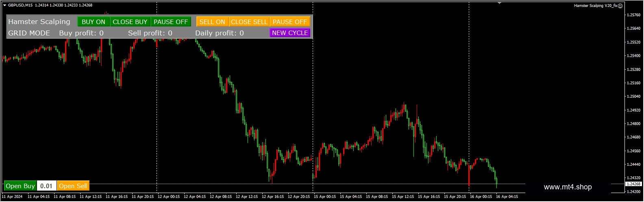
Task: Toggle the orange SELL ON button
Action: coord(212,22)
